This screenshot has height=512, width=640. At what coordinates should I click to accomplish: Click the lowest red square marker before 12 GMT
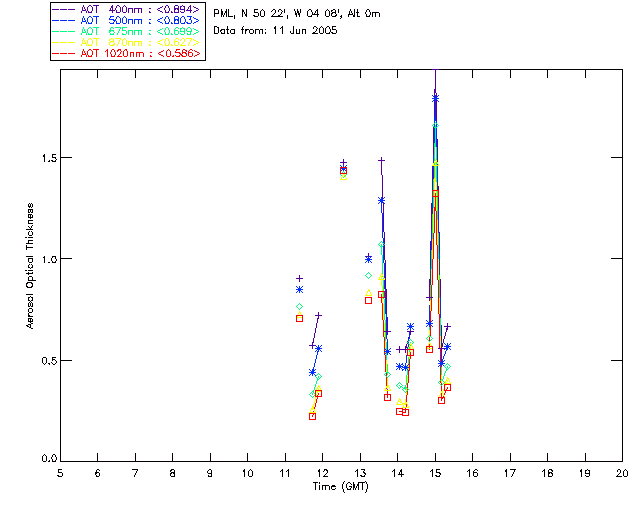[313, 416]
